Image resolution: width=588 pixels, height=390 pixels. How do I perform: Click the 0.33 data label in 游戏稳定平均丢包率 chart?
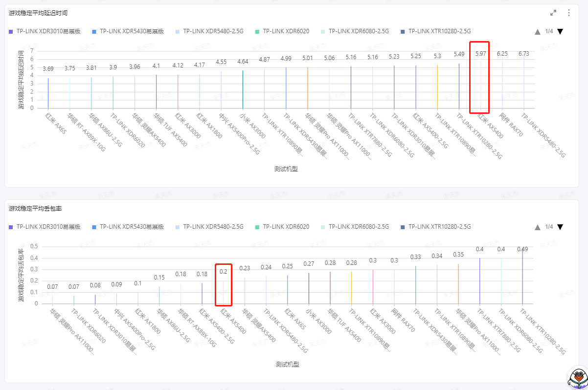point(416,257)
